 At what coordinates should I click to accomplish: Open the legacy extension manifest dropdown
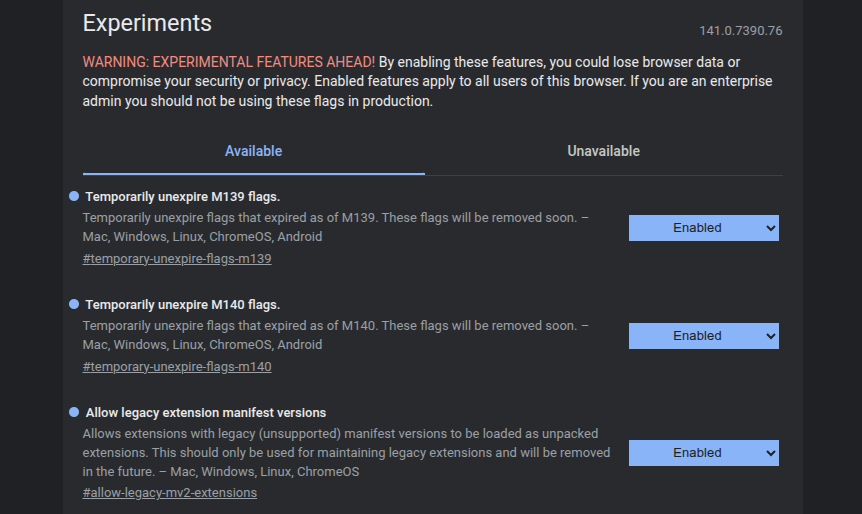tap(703, 453)
